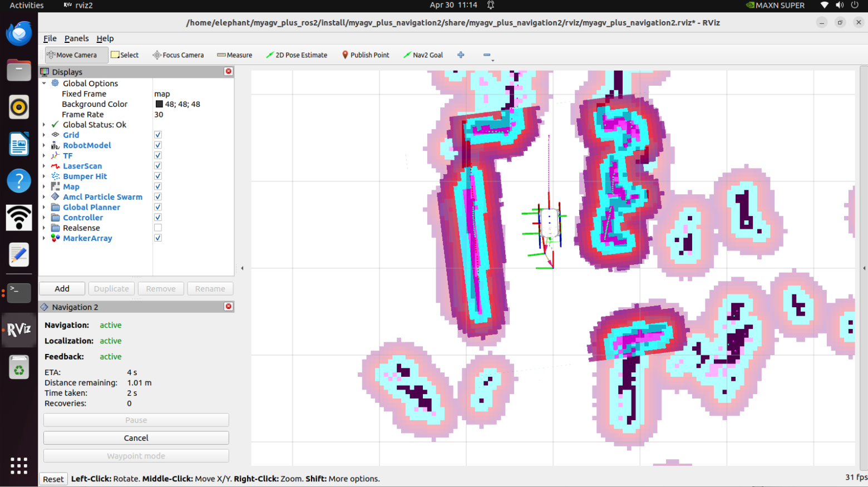Open the File menu
Viewport: 868px width, 487px height.
click(50, 38)
